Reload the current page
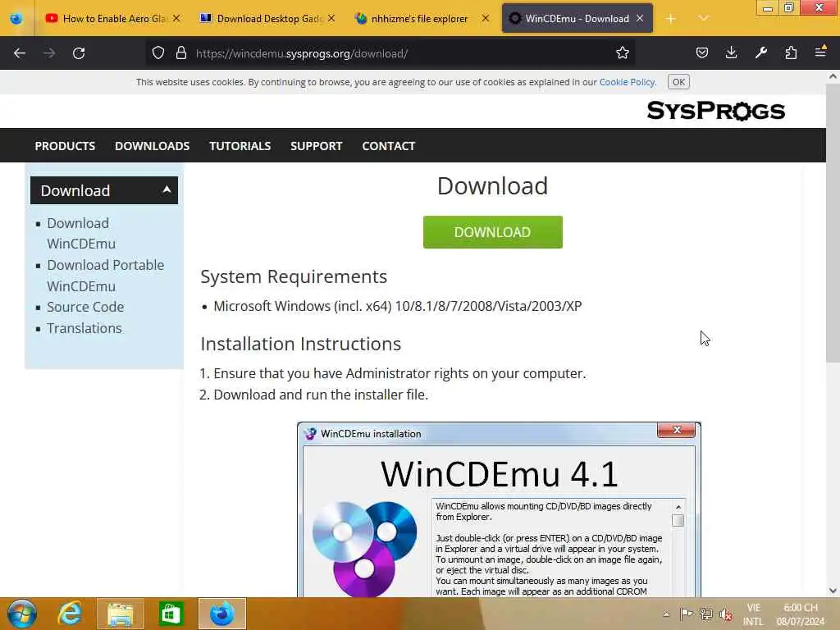Viewport: 840px width, 630px height. 79,53
